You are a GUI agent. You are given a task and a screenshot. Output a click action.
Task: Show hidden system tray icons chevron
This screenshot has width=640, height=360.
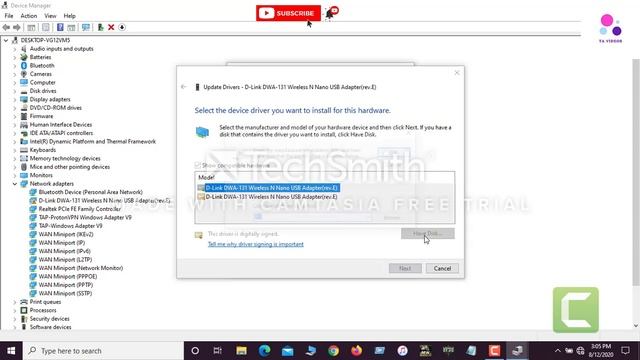(x=558, y=351)
